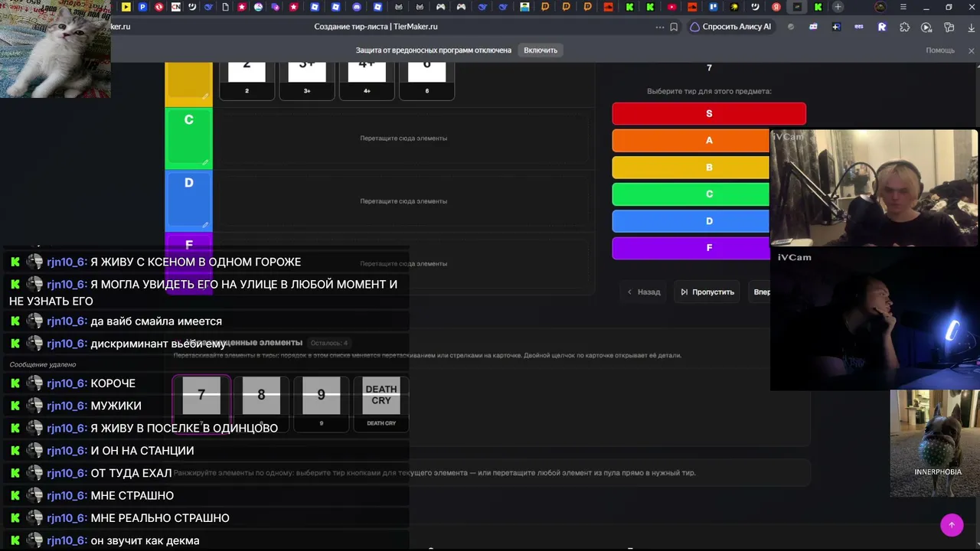Click the page title 'Создание тир-листа | TierMaker.ru'
The height and width of the screenshot is (551, 980).
(x=376, y=27)
